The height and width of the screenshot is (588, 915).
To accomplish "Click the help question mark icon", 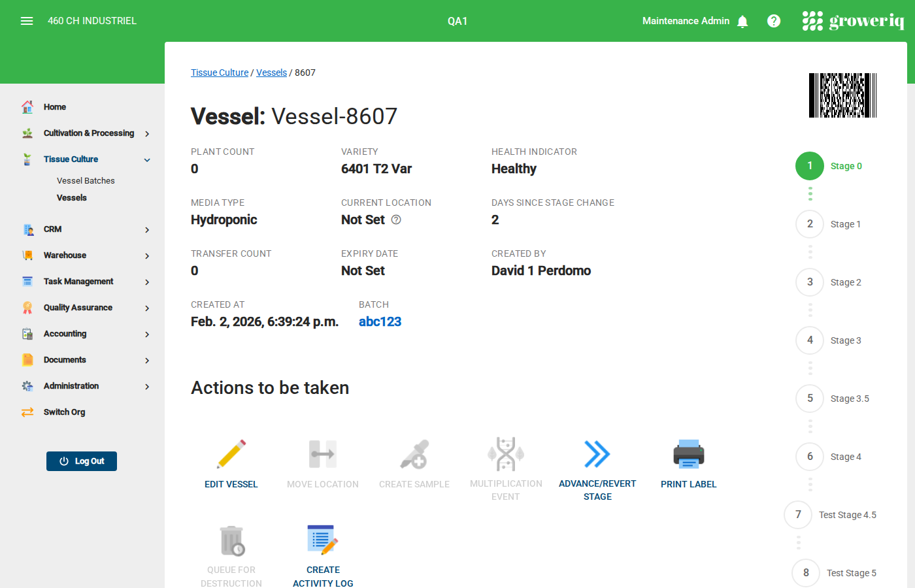I will (774, 20).
